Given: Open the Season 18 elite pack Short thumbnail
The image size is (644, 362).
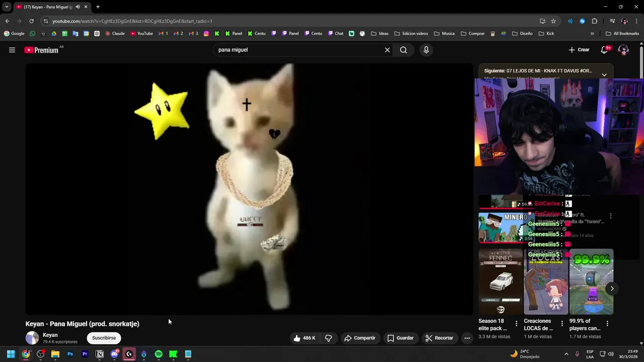Looking at the screenshot, I should (501, 282).
